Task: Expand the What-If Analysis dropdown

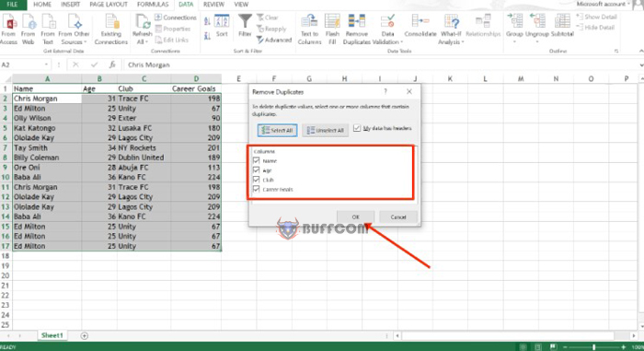Action: coord(463,42)
